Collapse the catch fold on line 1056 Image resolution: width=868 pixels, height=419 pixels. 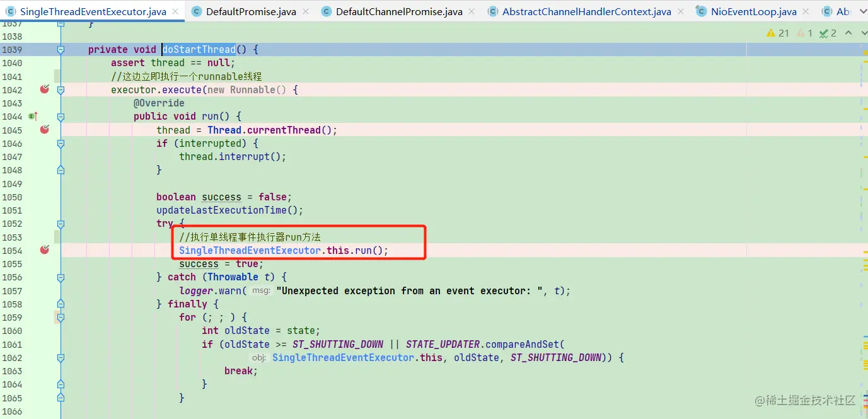pos(61,277)
